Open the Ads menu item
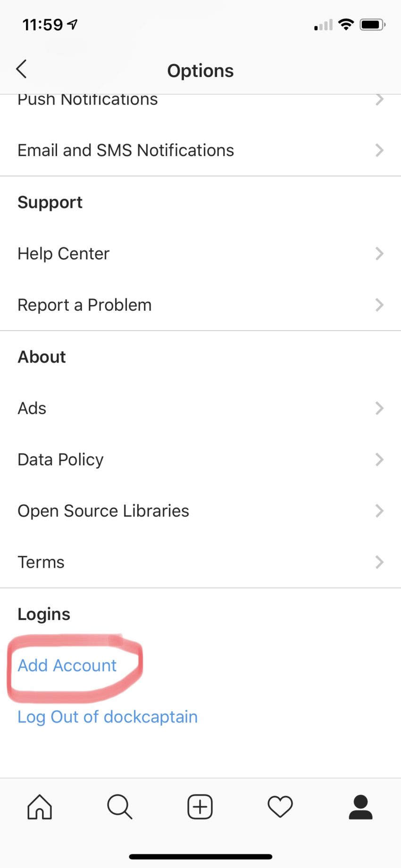401x868 pixels. pyautogui.click(x=32, y=408)
